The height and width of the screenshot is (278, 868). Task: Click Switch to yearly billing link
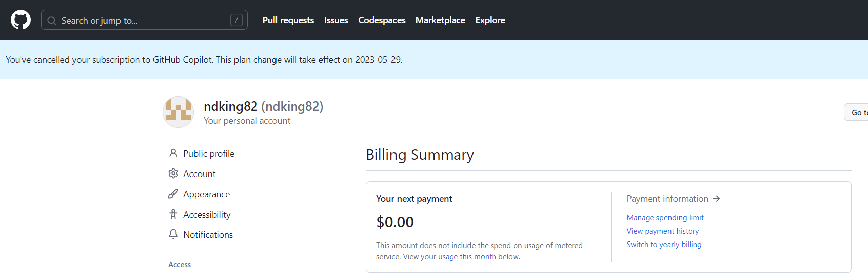click(x=664, y=245)
